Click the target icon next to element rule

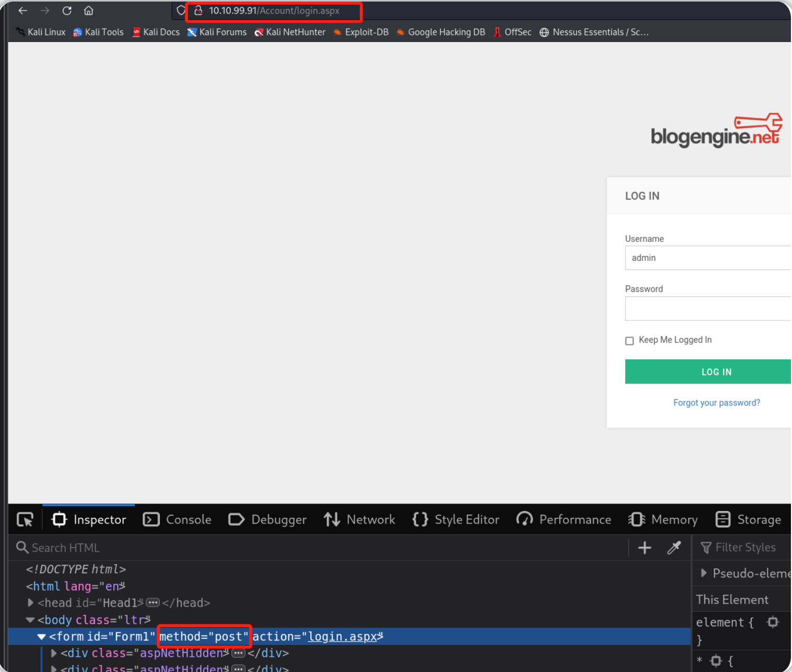[x=773, y=622]
